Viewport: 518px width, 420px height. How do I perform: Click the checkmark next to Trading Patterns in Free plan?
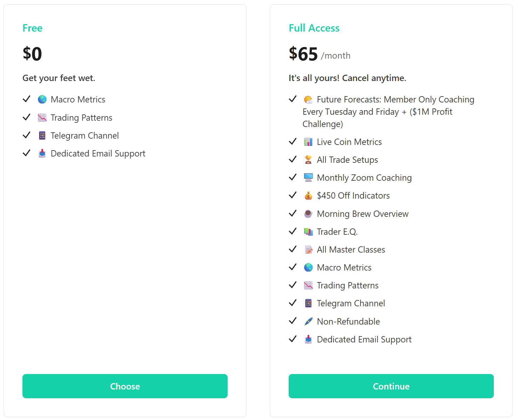click(27, 117)
